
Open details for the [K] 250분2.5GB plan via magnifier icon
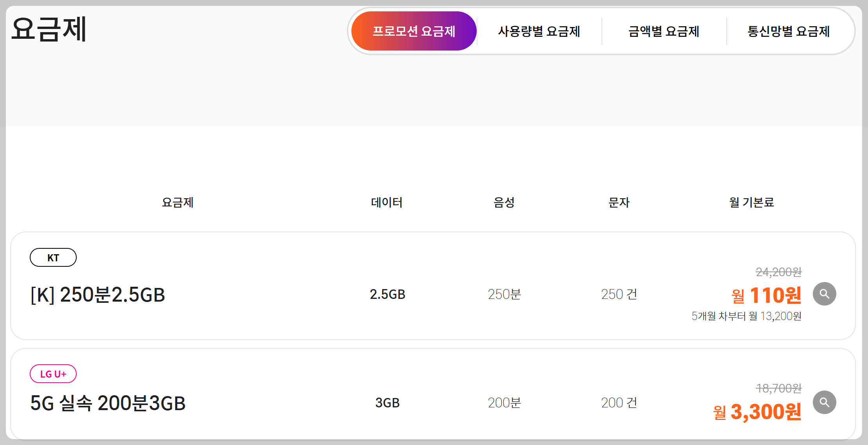coord(825,293)
